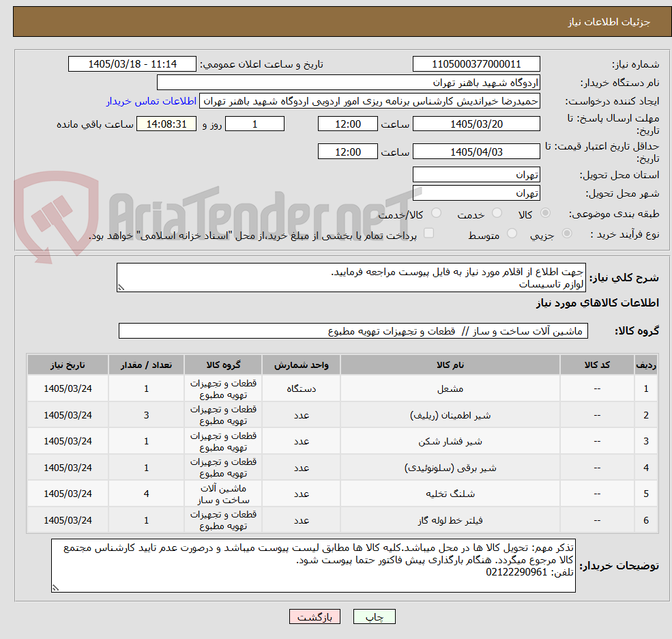Click the delivery city field تهران
This screenshot has height=639, width=672.
[x=476, y=193]
